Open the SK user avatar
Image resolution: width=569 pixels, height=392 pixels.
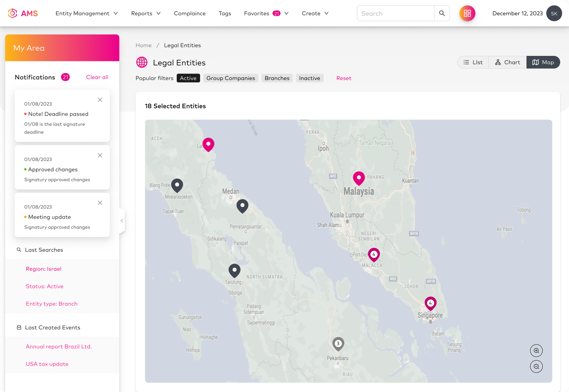coord(554,13)
